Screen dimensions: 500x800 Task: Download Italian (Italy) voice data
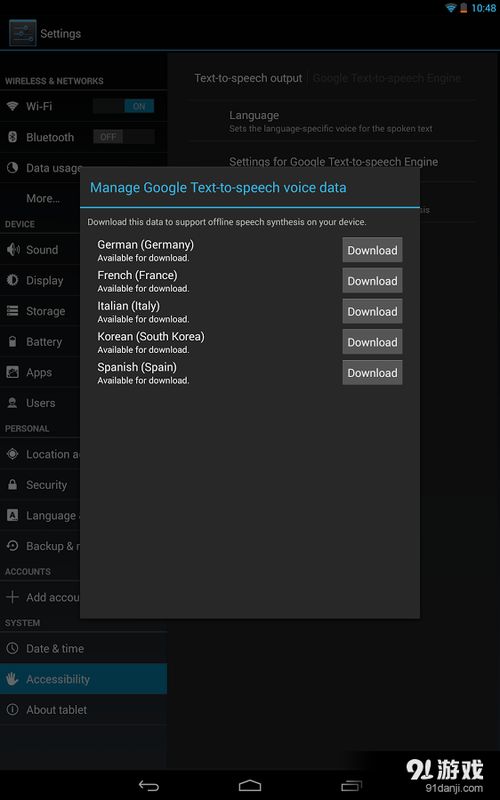[x=372, y=311]
